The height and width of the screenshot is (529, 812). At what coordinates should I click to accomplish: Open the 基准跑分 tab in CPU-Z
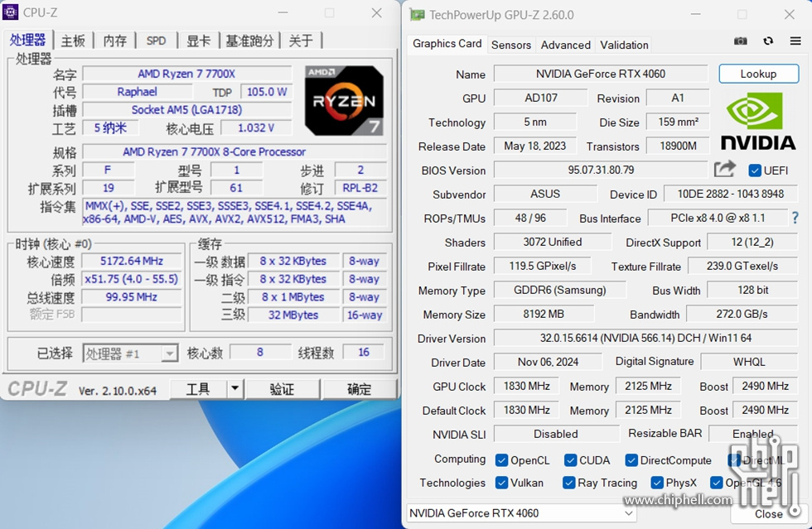click(249, 41)
